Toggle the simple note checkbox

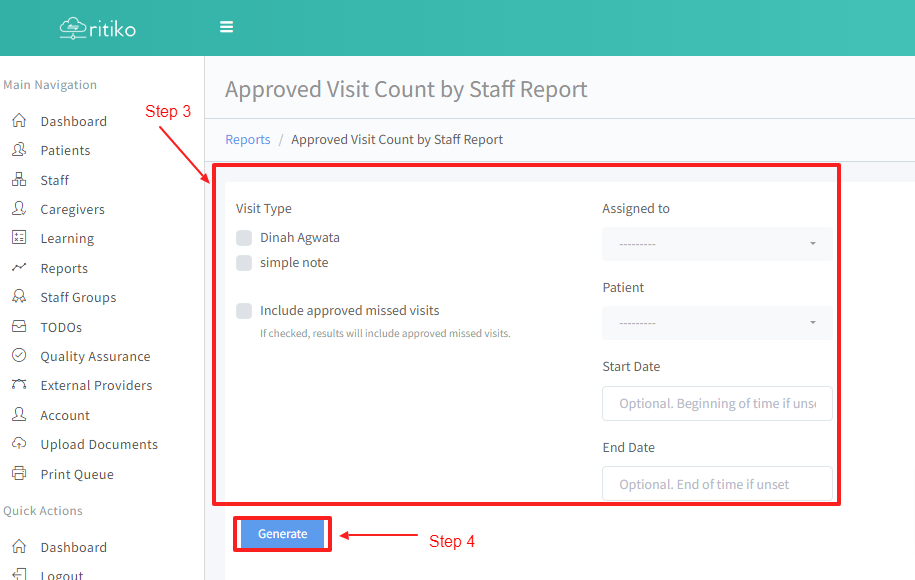244,263
